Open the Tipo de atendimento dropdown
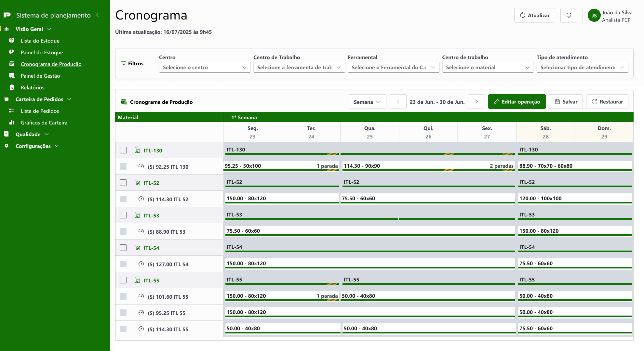The height and width of the screenshot is (351, 644). 582,67
